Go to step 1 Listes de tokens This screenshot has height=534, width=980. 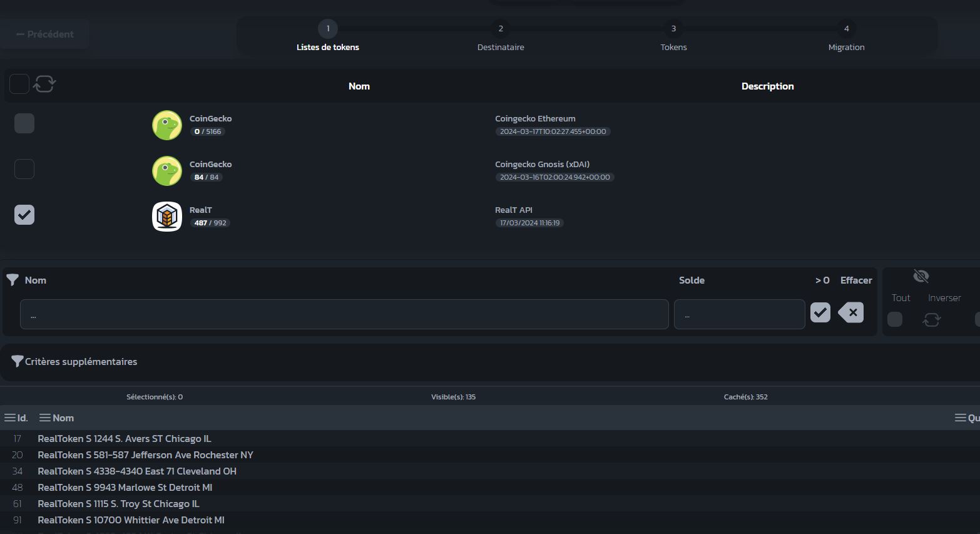pos(328,36)
